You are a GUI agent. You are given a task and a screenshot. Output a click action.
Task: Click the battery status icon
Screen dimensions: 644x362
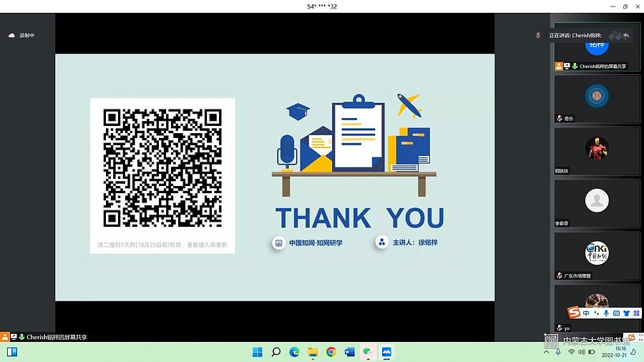[592, 352]
